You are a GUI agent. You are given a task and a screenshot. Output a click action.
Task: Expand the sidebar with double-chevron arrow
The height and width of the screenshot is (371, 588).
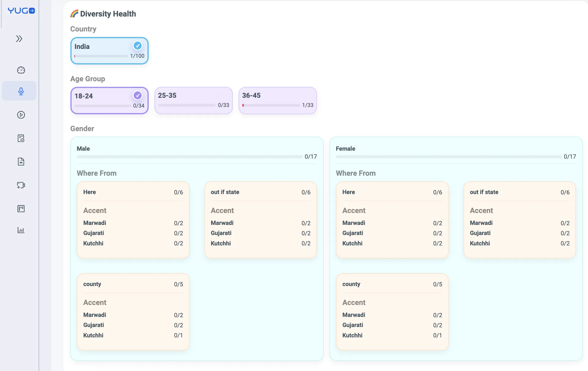[x=19, y=39]
